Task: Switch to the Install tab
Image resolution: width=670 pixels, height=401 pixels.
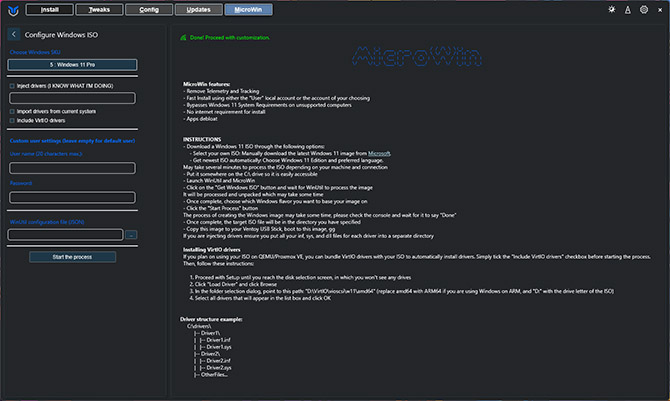Action: (x=50, y=10)
